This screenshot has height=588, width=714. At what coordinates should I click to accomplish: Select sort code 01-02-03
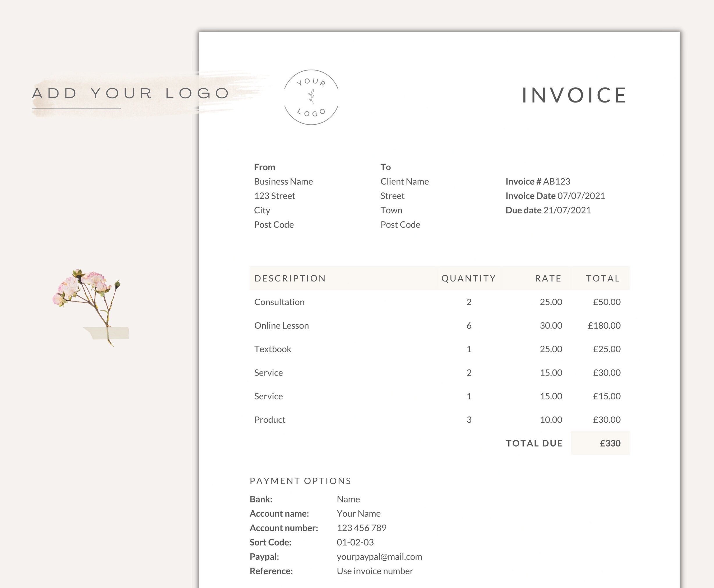point(355,542)
